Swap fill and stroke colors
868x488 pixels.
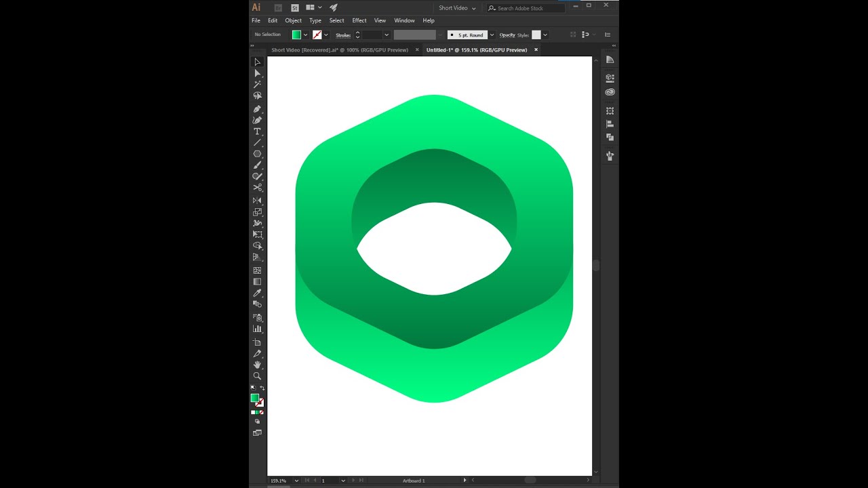click(262, 388)
